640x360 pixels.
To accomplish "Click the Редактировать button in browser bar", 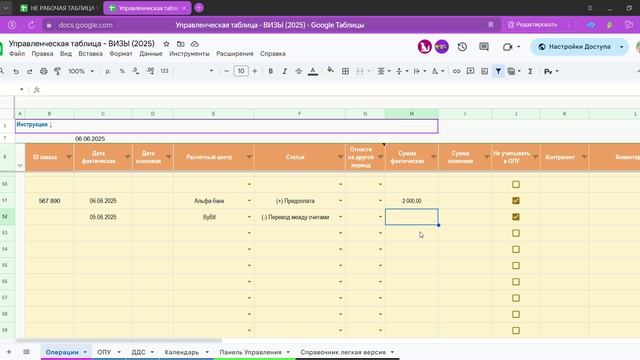I will (x=533, y=25).
